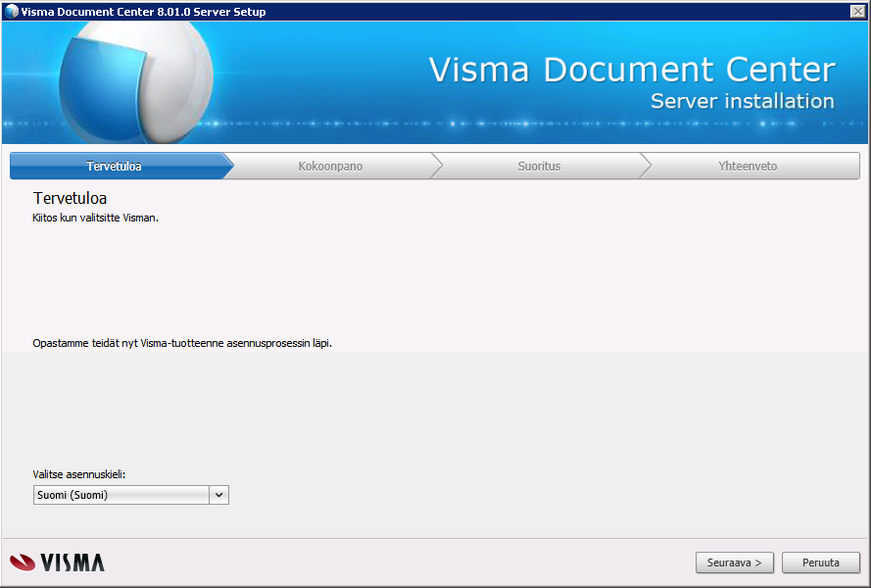The width and height of the screenshot is (871, 588).
Task: Click the Seuraava > button
Action: 736,563
